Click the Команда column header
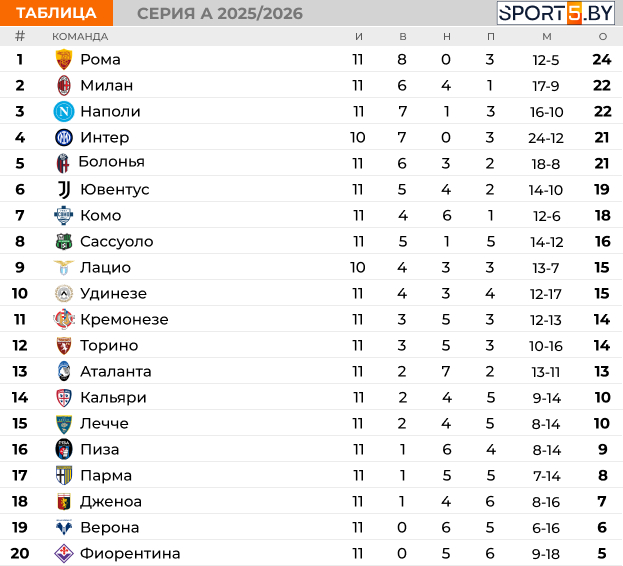Viewport: 623px width, 566px height. [x=80, y=36]
